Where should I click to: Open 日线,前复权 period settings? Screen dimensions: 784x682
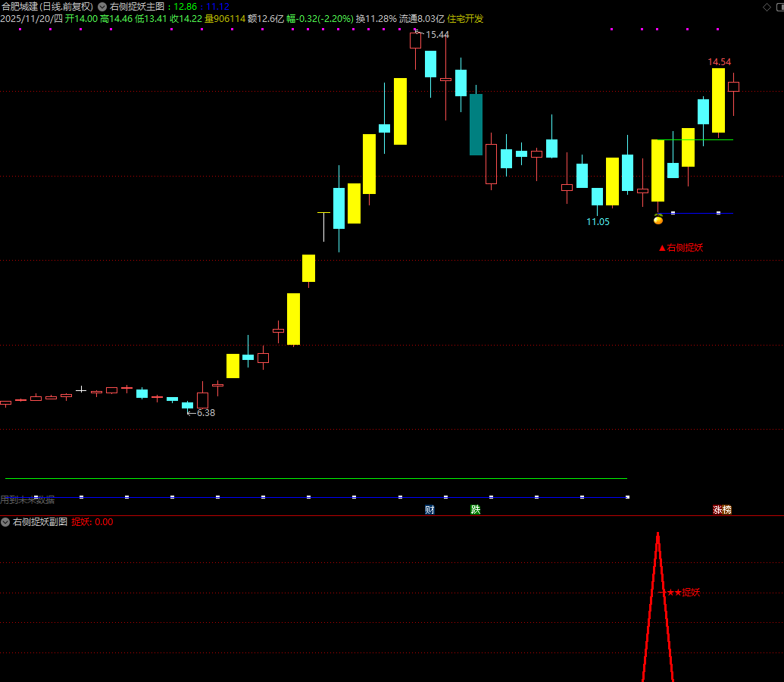[x=67, y=7]
